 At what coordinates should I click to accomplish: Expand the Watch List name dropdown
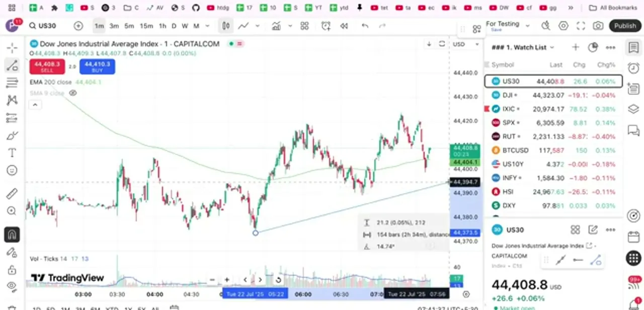[551, 47]
